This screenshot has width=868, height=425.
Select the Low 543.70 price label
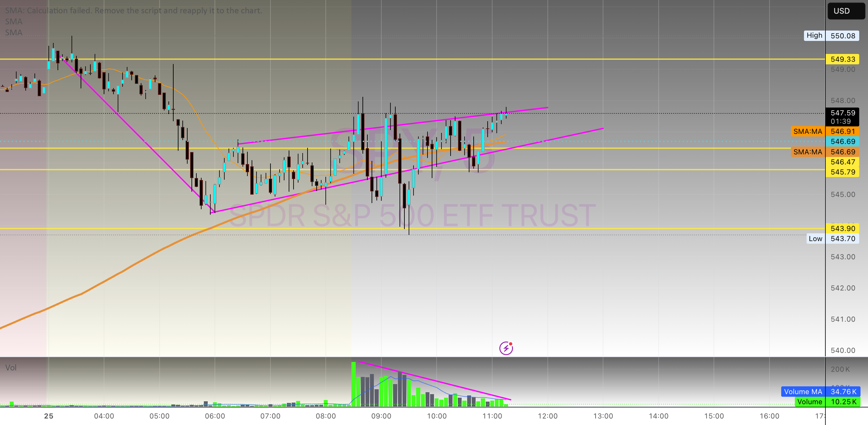point(833,238)
